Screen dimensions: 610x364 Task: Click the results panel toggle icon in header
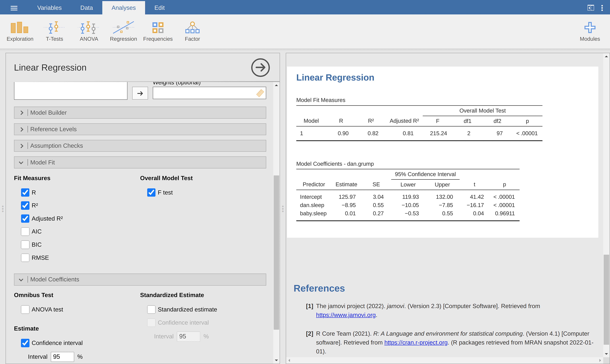(591, 8)
